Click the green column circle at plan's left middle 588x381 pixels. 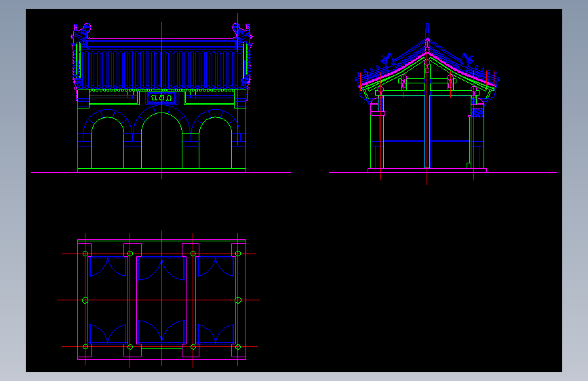[x=85, y=300]
